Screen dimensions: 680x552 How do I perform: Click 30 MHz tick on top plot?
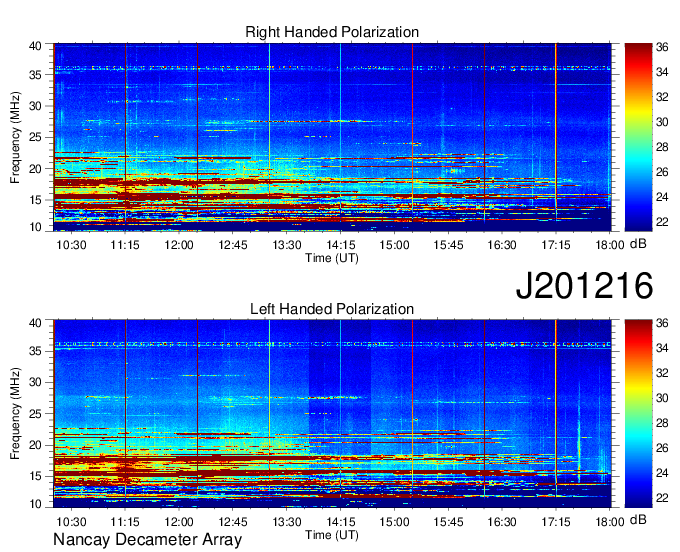[35, 106]
